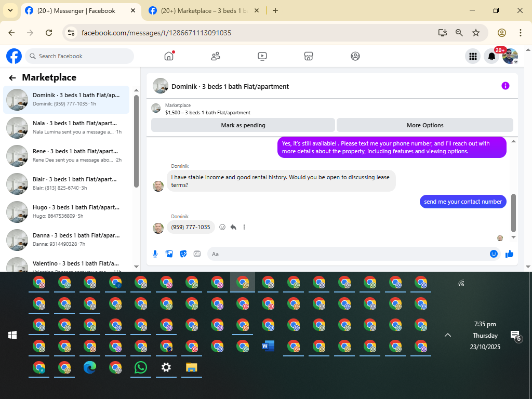532x399 pixels.
Task: Open File Explorer from the taskbar
Action: (x=192, y=367)
